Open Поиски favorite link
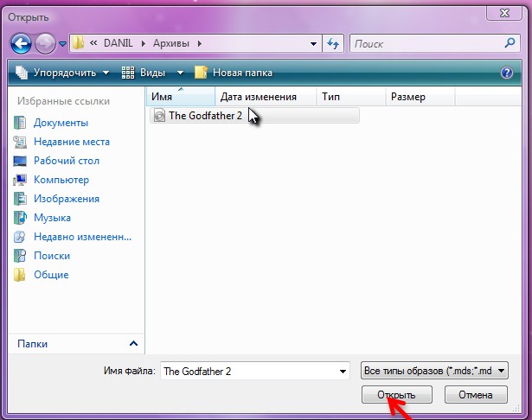532x420 pixels. click(52, 256)
